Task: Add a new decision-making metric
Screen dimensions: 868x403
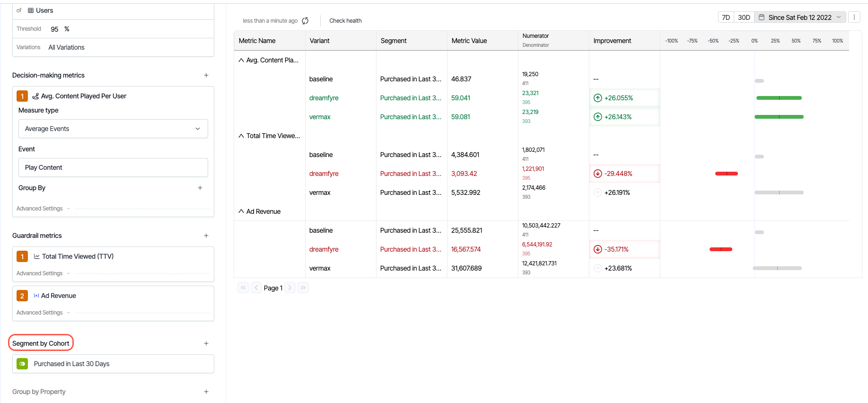Action: pos(206,75)
